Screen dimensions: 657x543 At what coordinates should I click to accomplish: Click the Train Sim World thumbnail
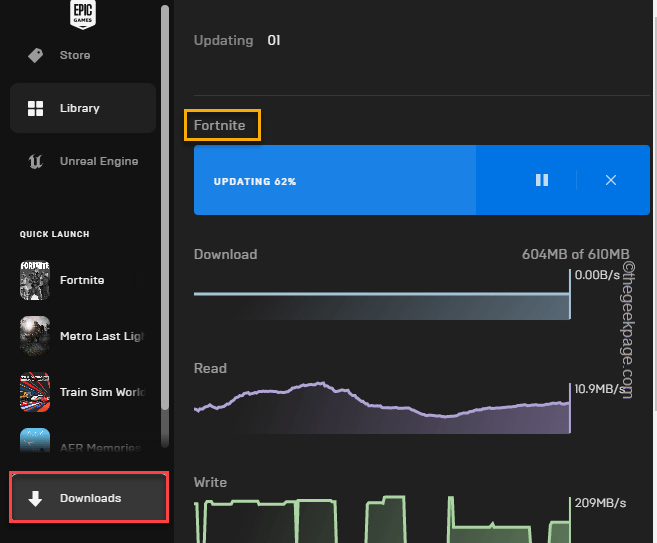(36, 392)
